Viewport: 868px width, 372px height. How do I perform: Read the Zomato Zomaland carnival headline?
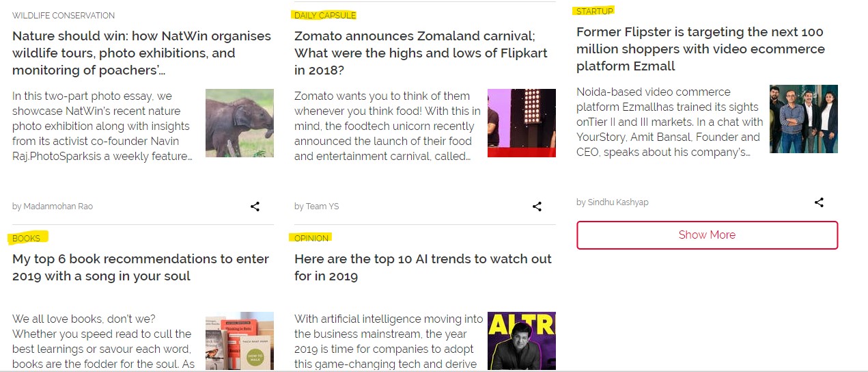coord(421,53)
